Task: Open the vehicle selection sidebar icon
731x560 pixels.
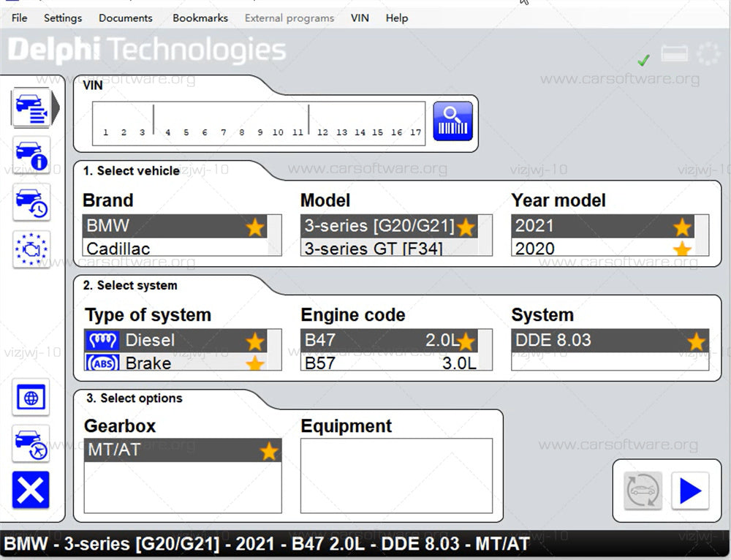Action: 31,107
